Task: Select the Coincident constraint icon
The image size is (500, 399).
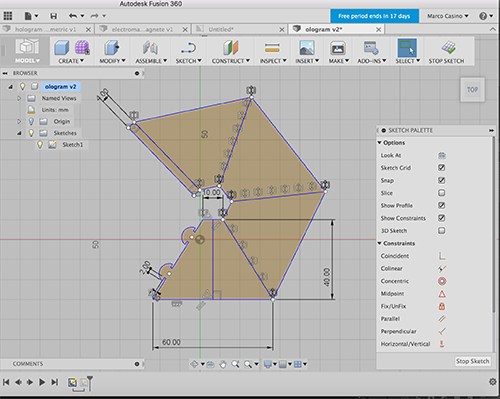Action: click(x=442, y=256)
